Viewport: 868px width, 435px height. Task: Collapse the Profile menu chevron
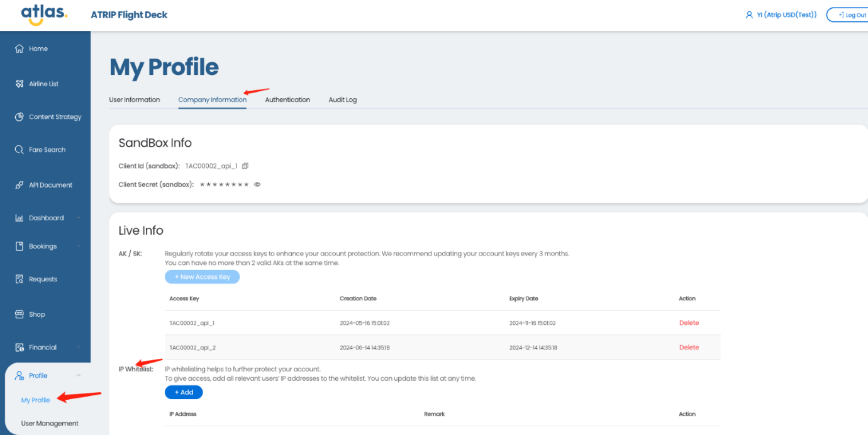79,376
